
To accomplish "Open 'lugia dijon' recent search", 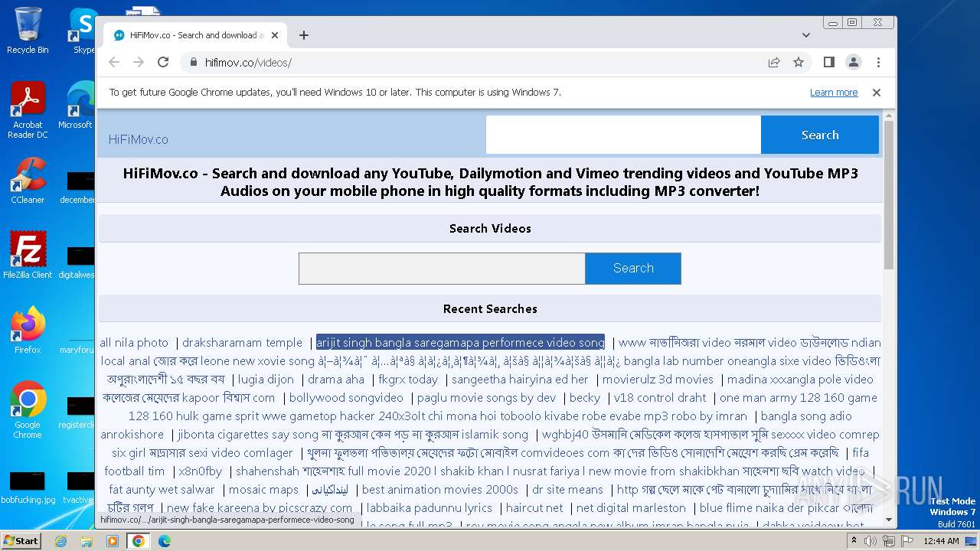I will 266,380.
